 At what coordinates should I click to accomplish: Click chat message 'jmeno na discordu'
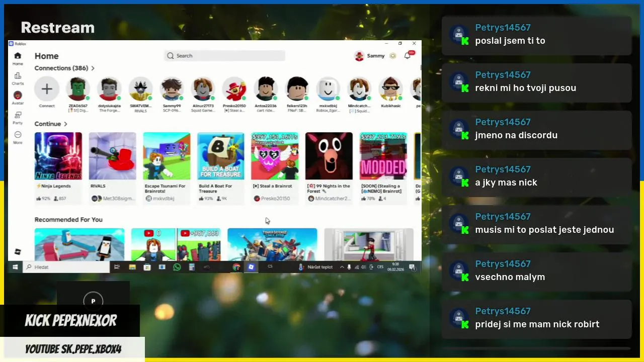pos(516,135)
